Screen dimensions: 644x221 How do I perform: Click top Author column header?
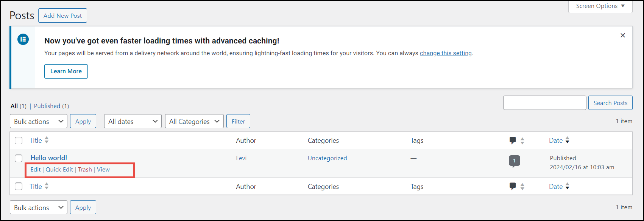(246, 141)
